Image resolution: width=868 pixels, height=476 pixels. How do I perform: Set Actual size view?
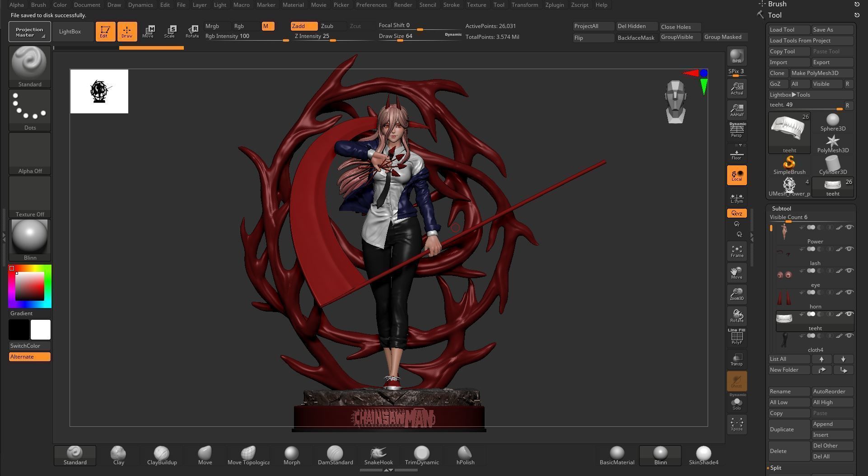coord(737,88)
